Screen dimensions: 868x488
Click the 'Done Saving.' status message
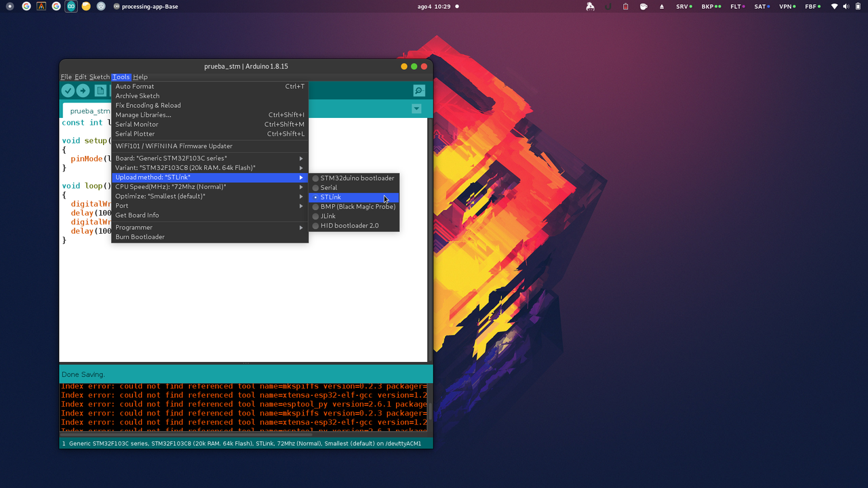click(x=83, y=374)
